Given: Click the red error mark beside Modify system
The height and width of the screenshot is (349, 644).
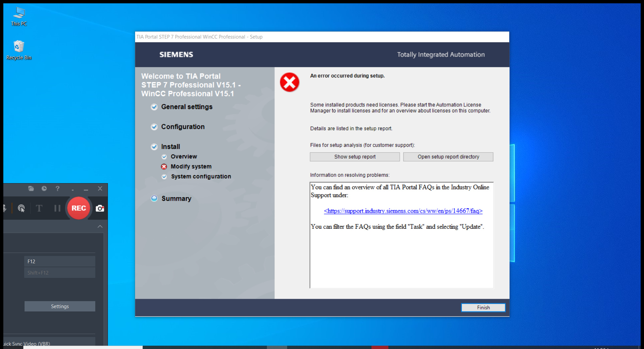Looking at the screenshot, I should 164,167.
